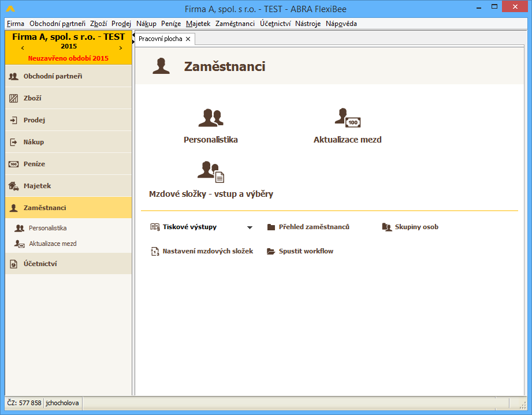Click the Personalistika sub-item icon in sidebar
The image size is (532, 415).
(x=19, y=228)
